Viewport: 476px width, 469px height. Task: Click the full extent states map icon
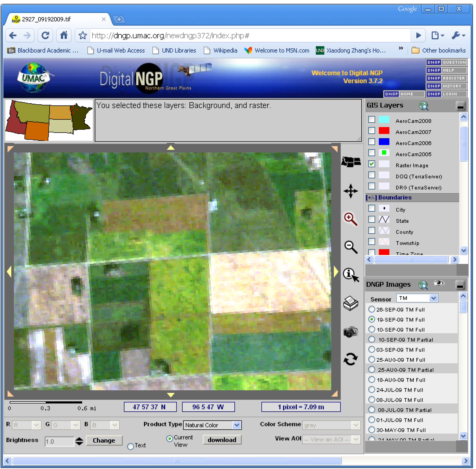pyautogui.click(x=351, y=162)
